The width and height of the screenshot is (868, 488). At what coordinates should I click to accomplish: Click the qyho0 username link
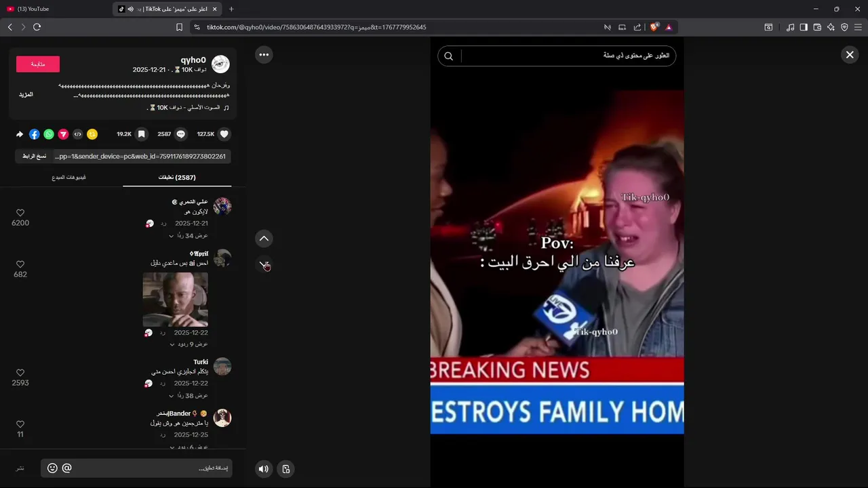pos(193,60)
